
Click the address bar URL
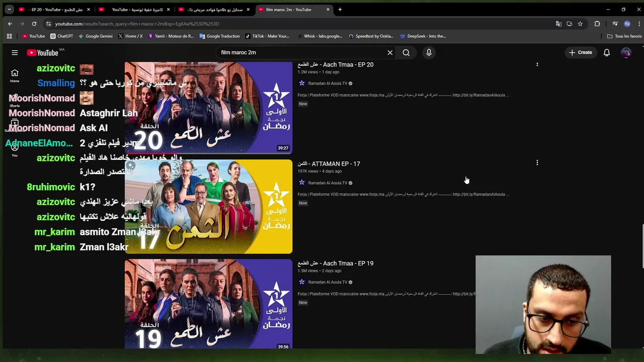click(137, 24)
